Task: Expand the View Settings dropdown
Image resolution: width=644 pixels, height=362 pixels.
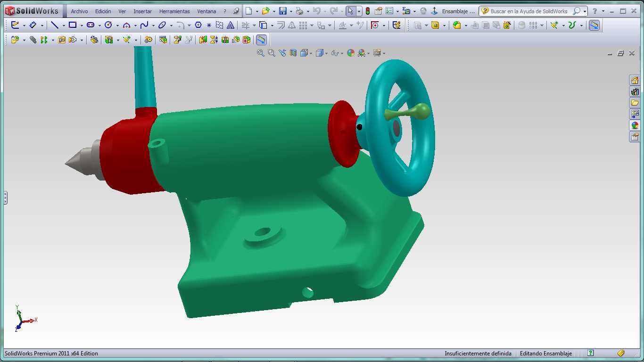Action: [x=384, y=54]
